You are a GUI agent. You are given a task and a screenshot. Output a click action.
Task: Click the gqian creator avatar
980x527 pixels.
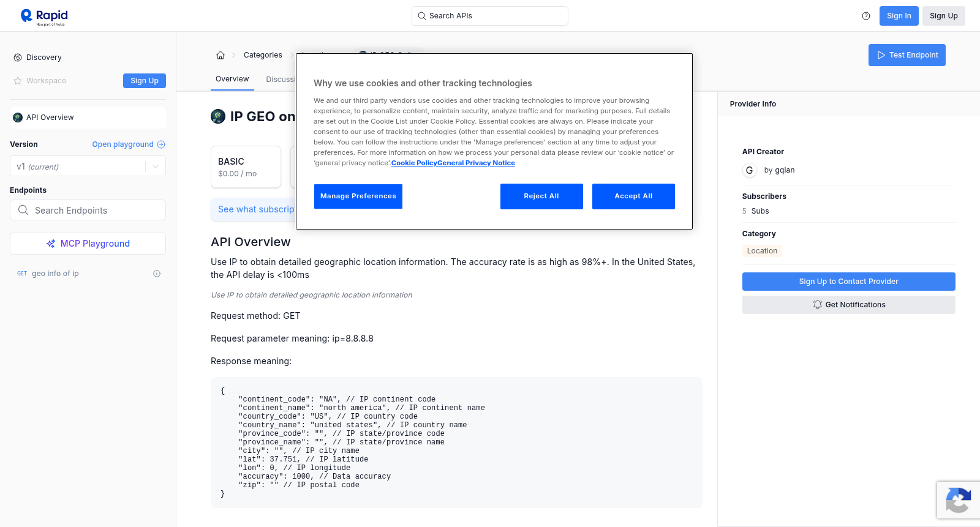pos(749,170)
